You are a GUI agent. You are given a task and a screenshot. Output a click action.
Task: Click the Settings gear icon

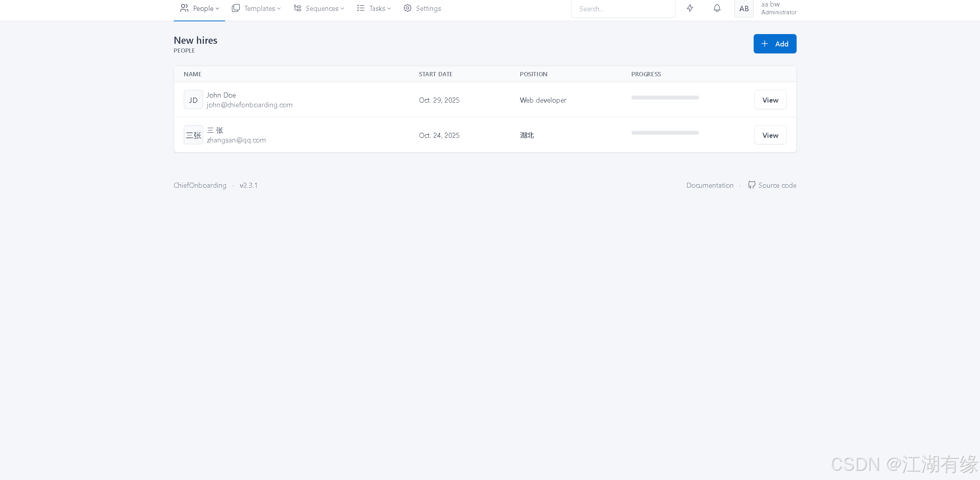click(407, 8)
